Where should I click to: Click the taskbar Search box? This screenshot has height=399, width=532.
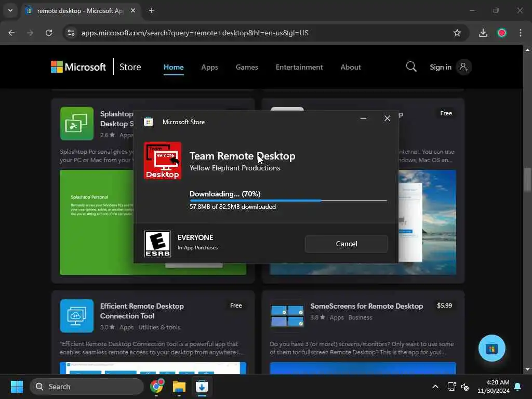tap(87, 387)
